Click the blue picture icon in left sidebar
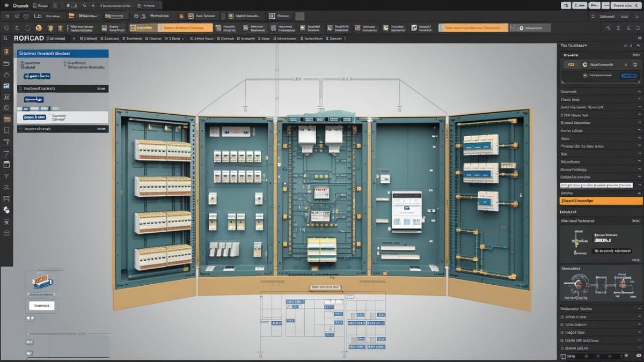Image resolution: width=644 pixels, height=362 pixels. (6, 86)
